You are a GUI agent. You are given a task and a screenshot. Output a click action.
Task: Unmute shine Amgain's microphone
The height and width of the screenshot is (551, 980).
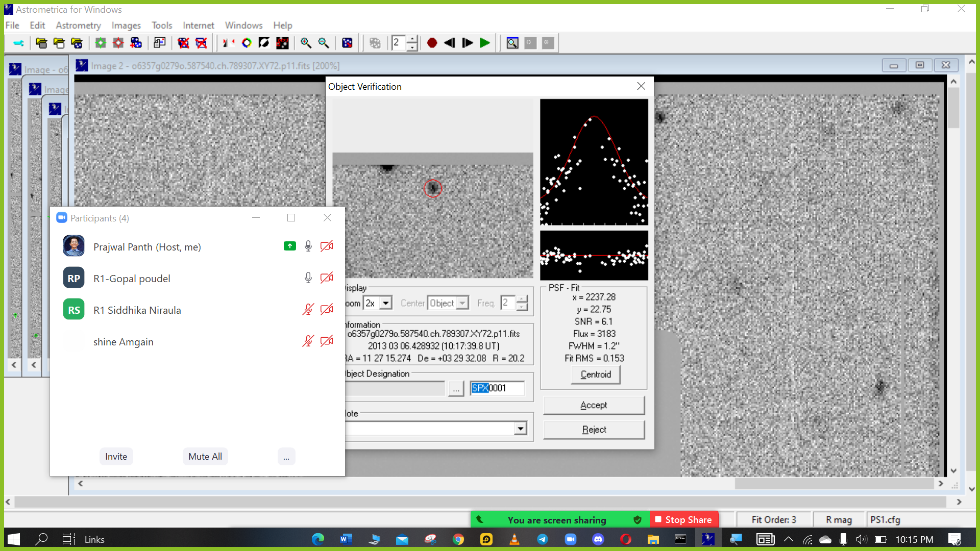[x=308, y=341]
